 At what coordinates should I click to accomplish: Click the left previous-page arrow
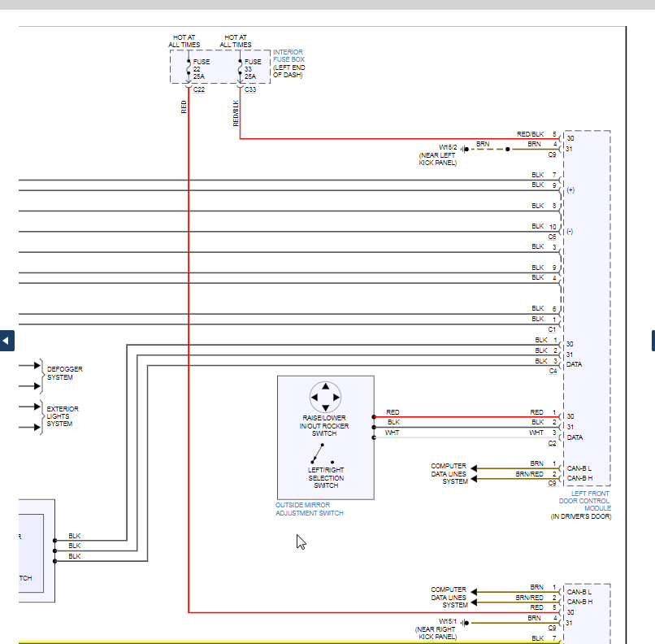point(7,340)
